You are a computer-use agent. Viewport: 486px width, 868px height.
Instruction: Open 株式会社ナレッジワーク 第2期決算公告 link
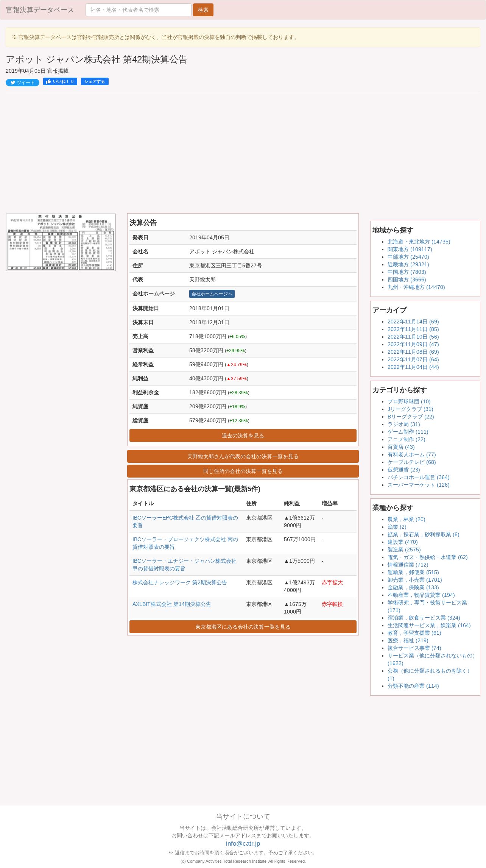pyautogui.click(x=180, y=582)
